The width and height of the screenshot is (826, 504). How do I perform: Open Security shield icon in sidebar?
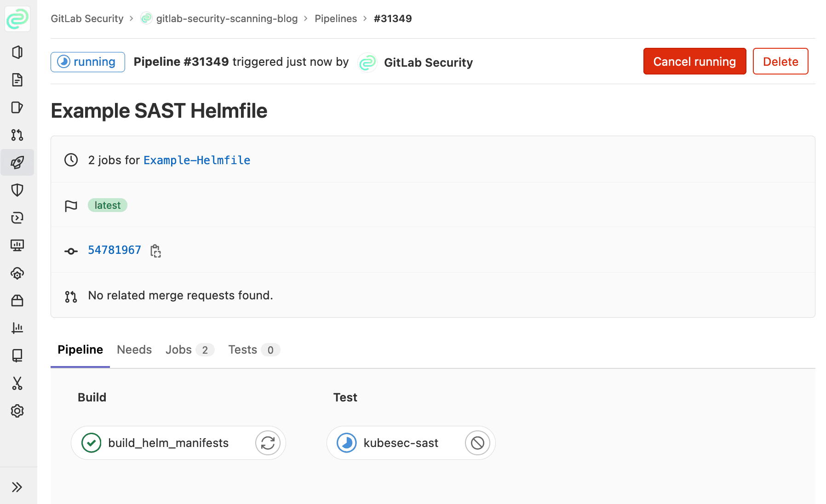[17, 190]
